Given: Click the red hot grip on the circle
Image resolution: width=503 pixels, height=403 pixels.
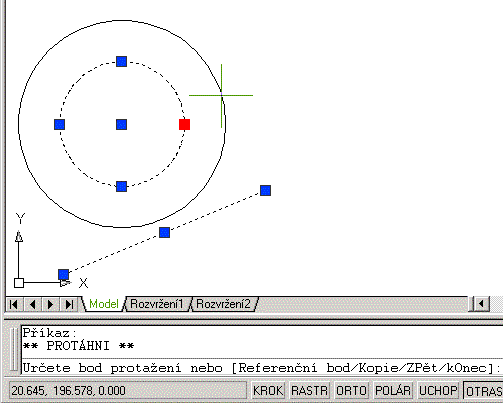Looking at the screenshot, I should tap(184, 124).
